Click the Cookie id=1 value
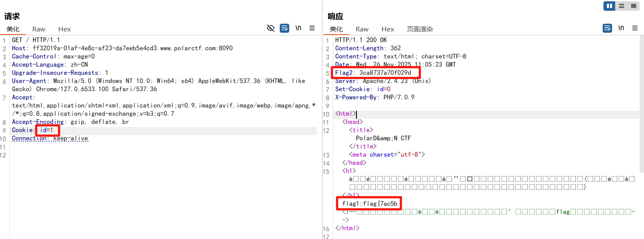This screenshot has height=239, width=644. [x=46, y=130]
